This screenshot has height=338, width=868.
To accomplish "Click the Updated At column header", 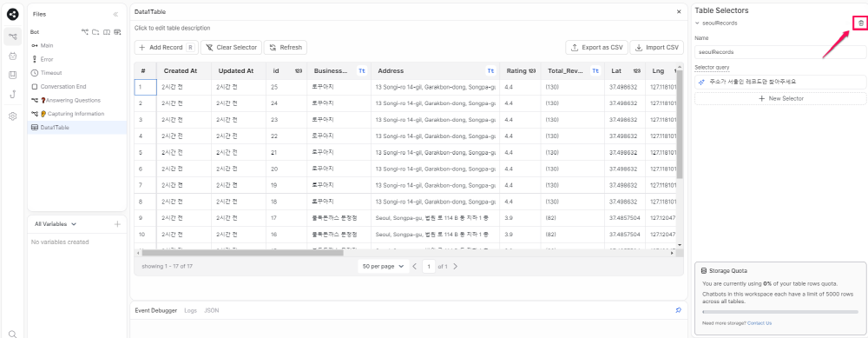I will click(239, 71).
